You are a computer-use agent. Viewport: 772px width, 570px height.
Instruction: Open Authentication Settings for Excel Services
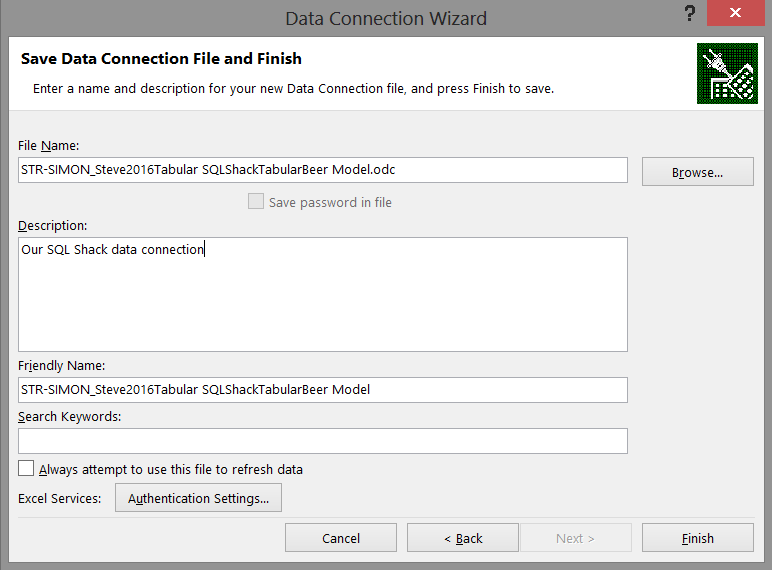(x=198, y=498)
